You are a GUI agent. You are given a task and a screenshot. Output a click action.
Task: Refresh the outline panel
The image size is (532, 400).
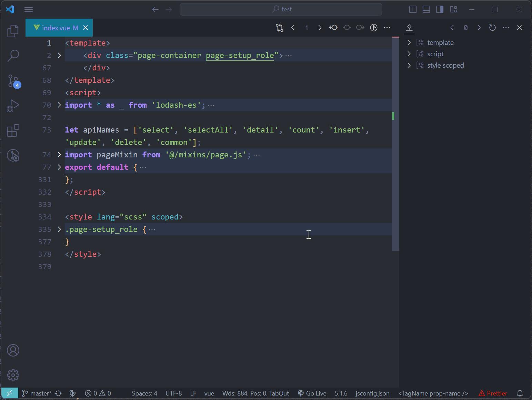point(492,28)
